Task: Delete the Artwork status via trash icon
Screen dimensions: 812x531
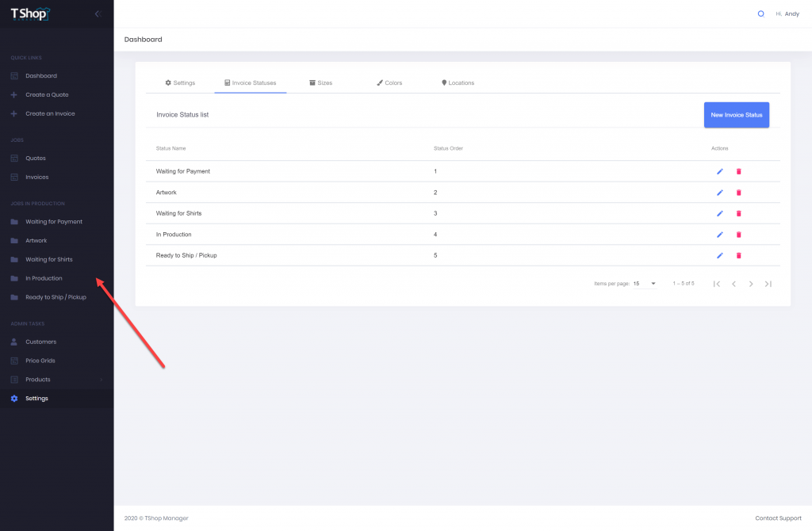Action: pyautogui.click(x=738, y=193)
